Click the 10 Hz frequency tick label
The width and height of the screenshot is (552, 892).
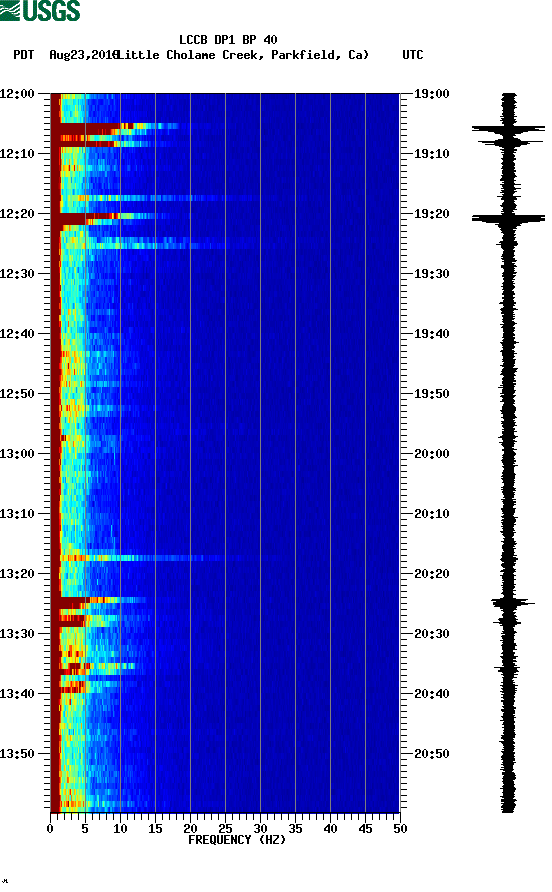tap(120, 829)
